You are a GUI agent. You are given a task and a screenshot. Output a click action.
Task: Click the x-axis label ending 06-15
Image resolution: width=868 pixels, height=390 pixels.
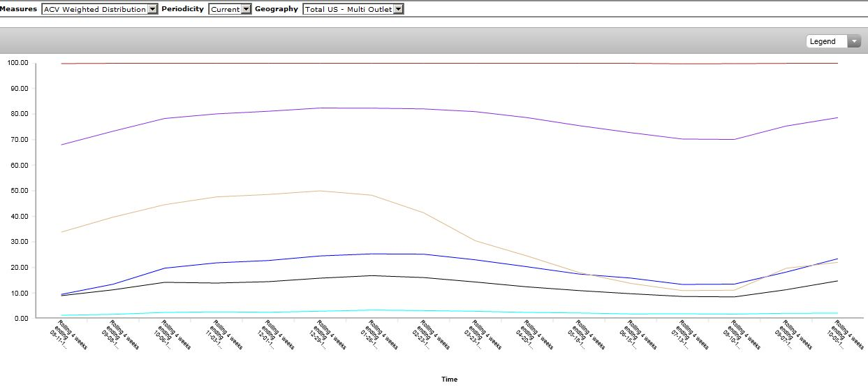635,335
